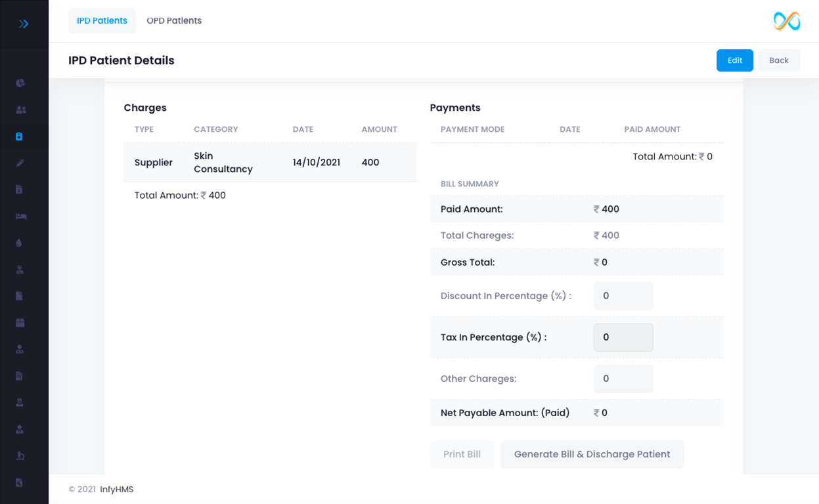The height and width of the screenshot is (504, 819).
Task: Switch to the OPD Patients tab
Action: 174,21
